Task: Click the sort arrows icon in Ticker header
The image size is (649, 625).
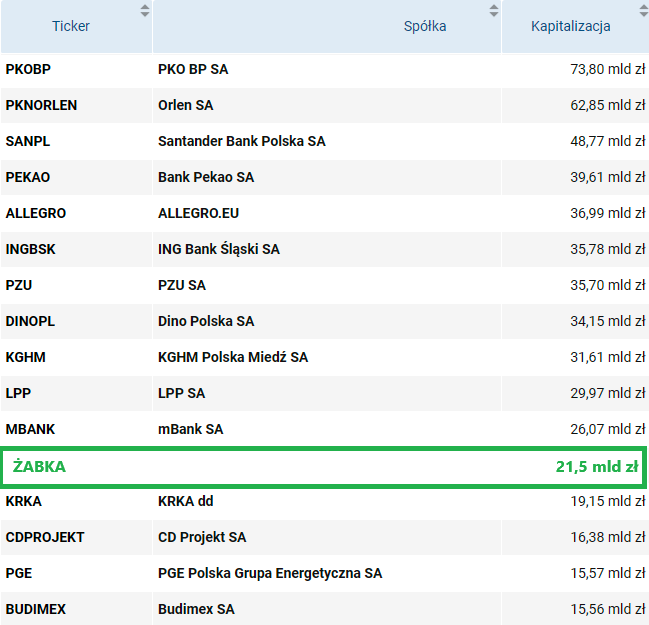Action: [x=144, y=10]
